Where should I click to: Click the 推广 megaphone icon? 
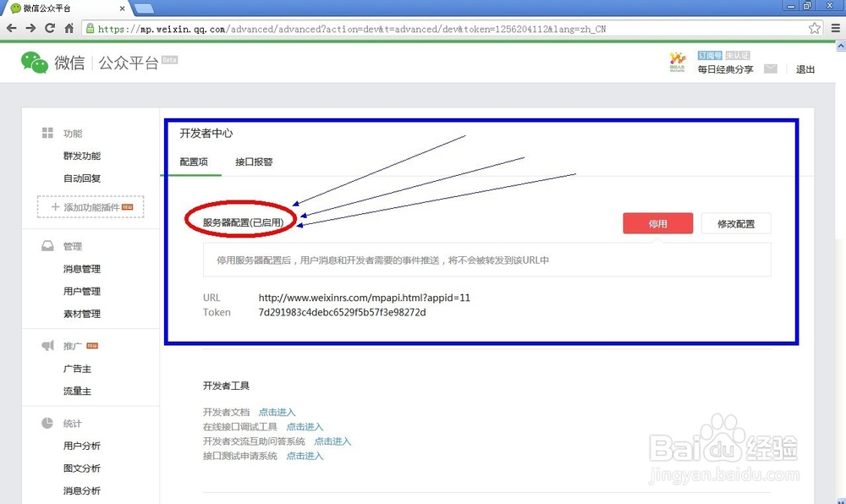[x=49, y=345]
